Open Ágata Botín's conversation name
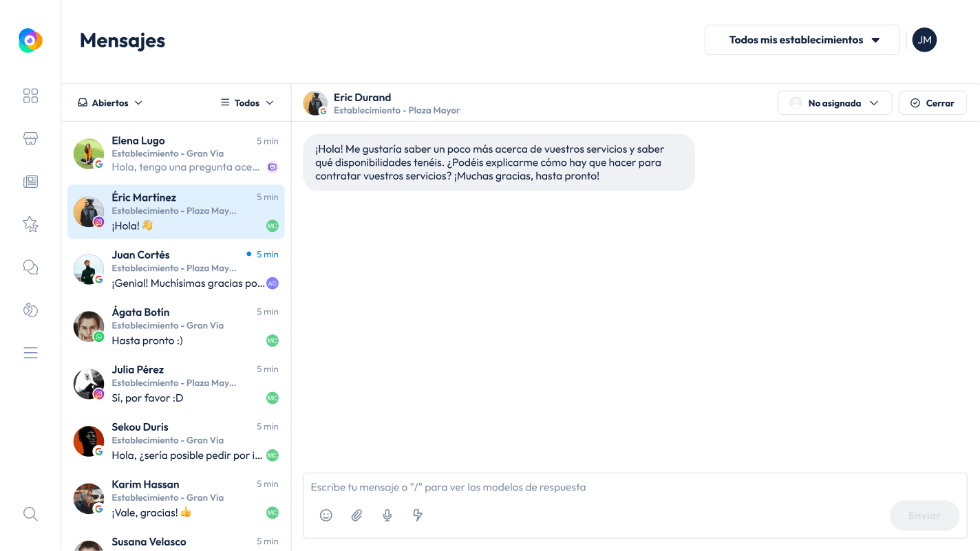The width and height of the screenshot is (980, 551). pos(140,312)
